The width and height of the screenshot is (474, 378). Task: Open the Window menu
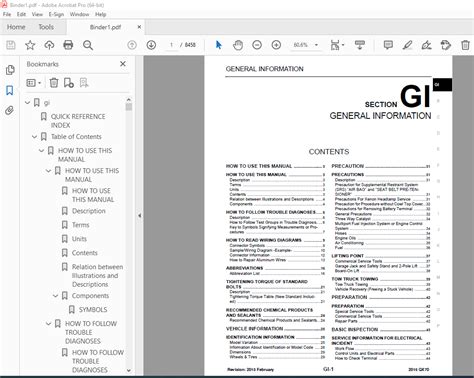(x=79, y=14)
